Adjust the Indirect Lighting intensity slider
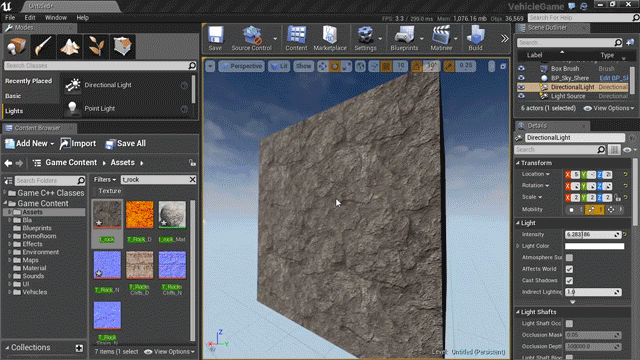640x360 pixels. pyautogui.click(x=593, y=292)
